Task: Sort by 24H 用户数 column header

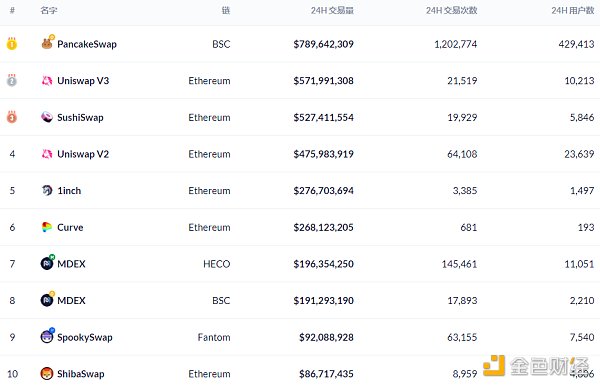Action: pyautogui.click(x=572, y=10)
